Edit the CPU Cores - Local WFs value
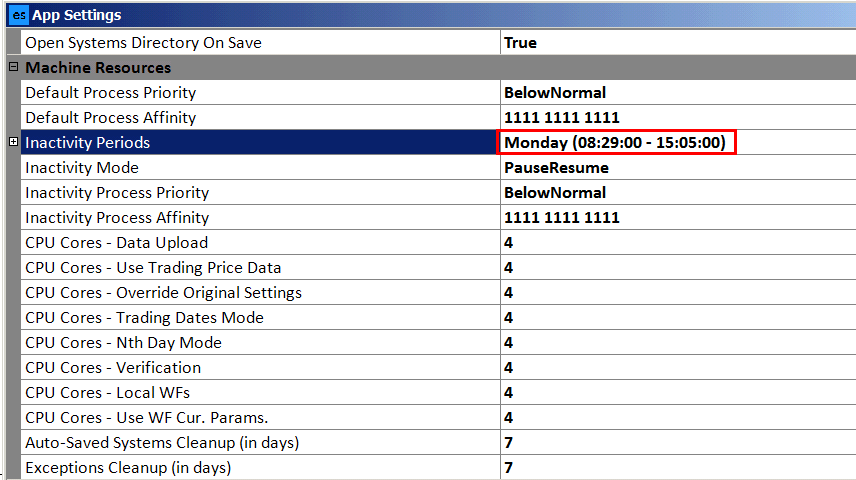856x480 pixels. pos(509,393)
